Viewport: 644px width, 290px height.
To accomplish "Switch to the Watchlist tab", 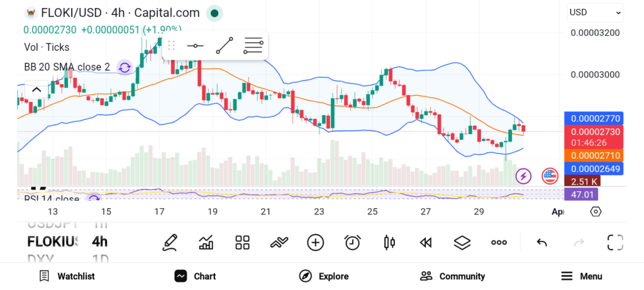I will point(67,276).
